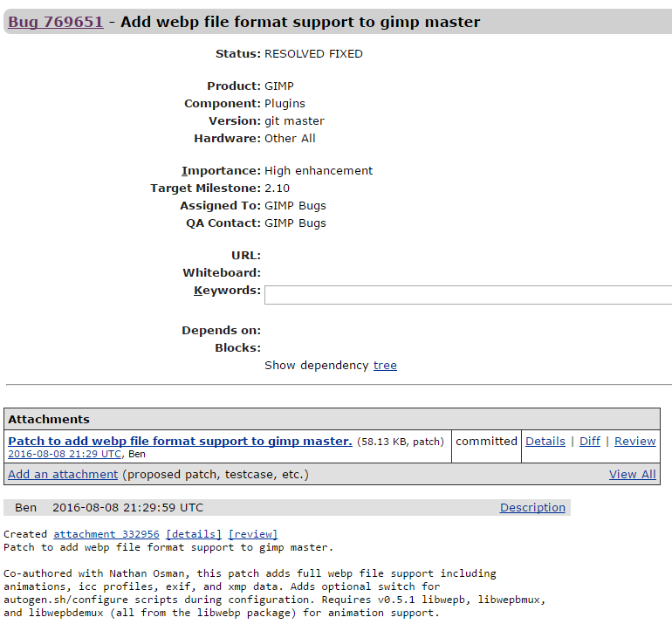This screenshot has height=631, width=672.
Task: Click the Status field label
Action: pyautogui.click(x=237, y=54)
